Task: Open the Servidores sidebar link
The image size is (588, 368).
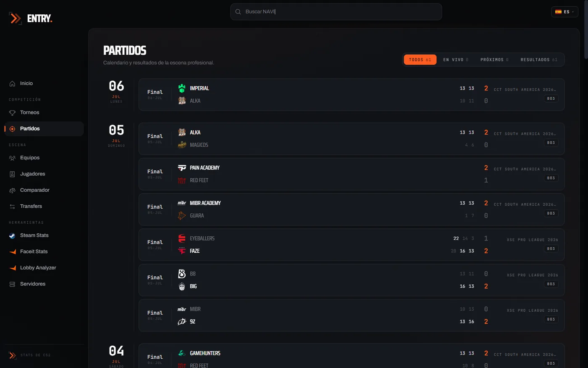Action: (44, 284)
